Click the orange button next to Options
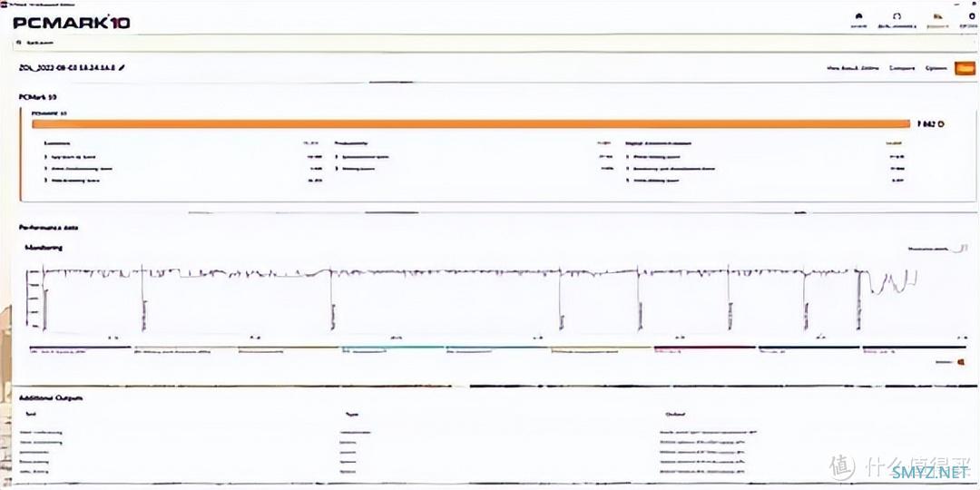980x490 pixels. (965, 68)
